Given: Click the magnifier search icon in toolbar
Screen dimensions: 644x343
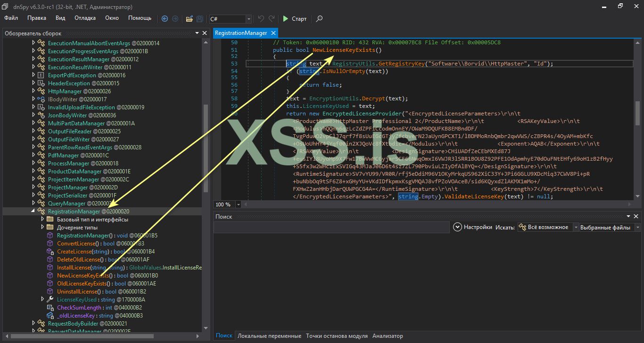Looking at the screenshot, I should (x=319, y=19).
